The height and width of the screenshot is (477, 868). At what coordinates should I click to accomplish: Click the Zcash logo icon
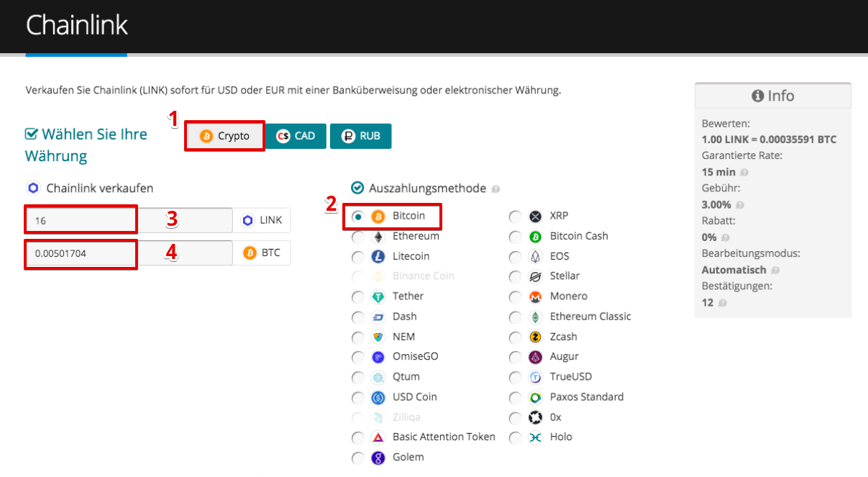click(x=535, y=337)
